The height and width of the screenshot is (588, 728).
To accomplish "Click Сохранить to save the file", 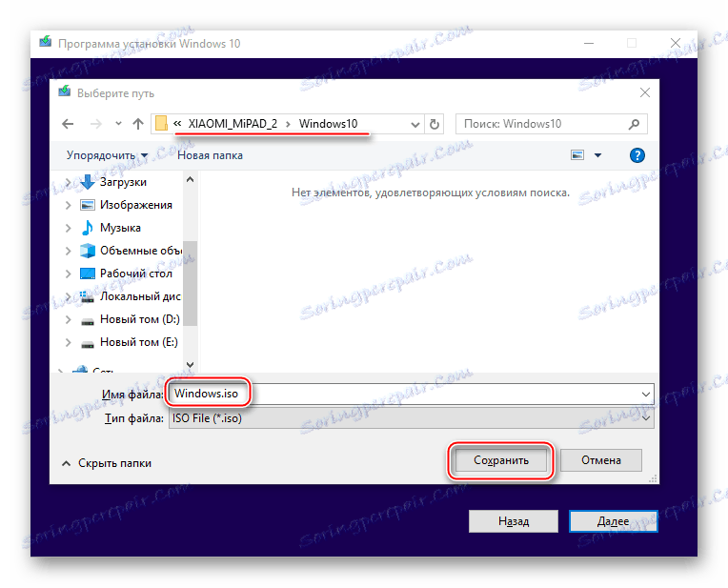I will click(x=501, y=460).
